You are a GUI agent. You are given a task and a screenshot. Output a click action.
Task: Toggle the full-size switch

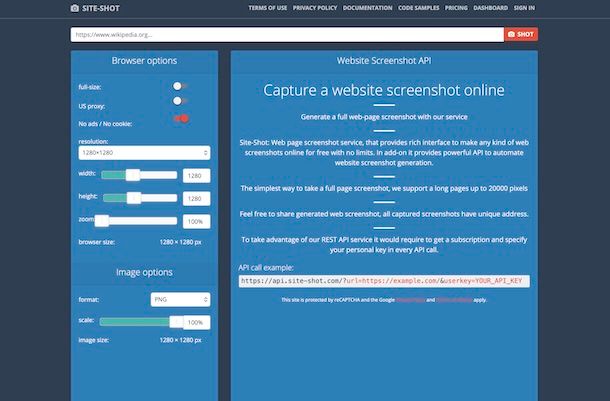pyautogui.click(x=180, y=86)
